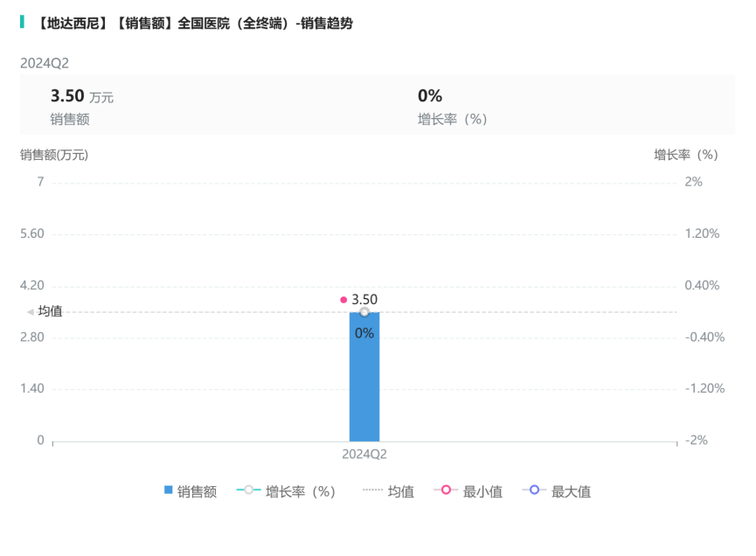This screenshot has height=556, width=756.
Task: Toggle the 增长率（%） series legend label
Action: pos(301,491)
